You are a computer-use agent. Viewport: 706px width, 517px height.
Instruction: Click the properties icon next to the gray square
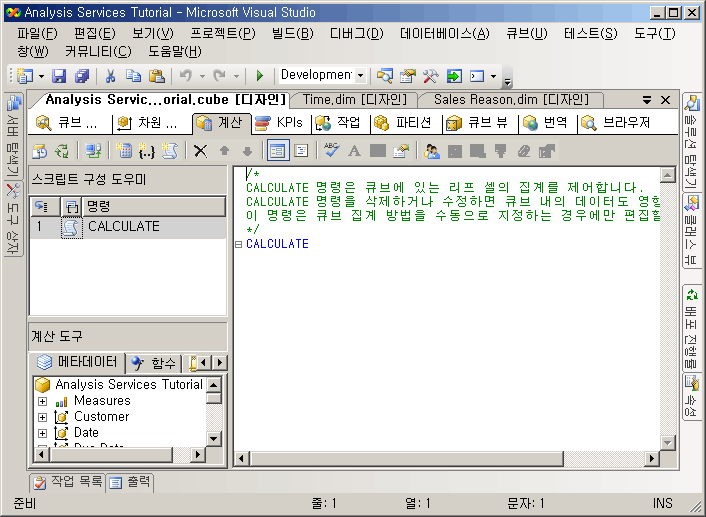(x=401, y=151)
